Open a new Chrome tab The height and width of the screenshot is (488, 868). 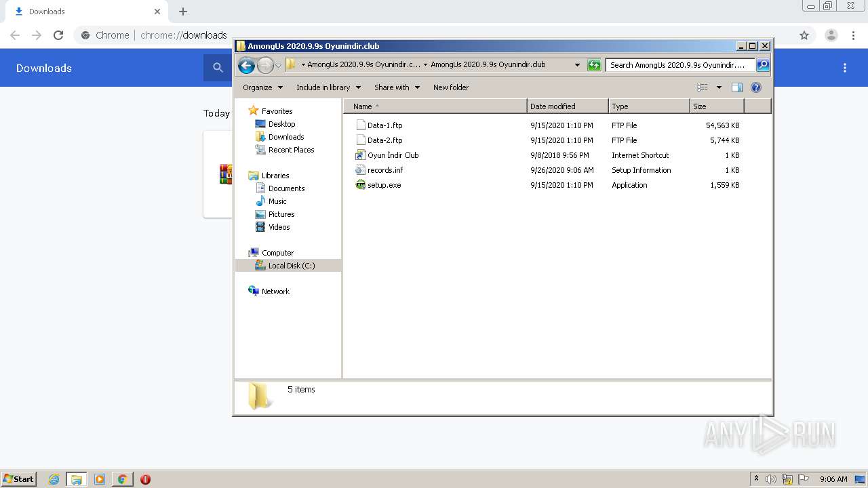coord(183,12)
